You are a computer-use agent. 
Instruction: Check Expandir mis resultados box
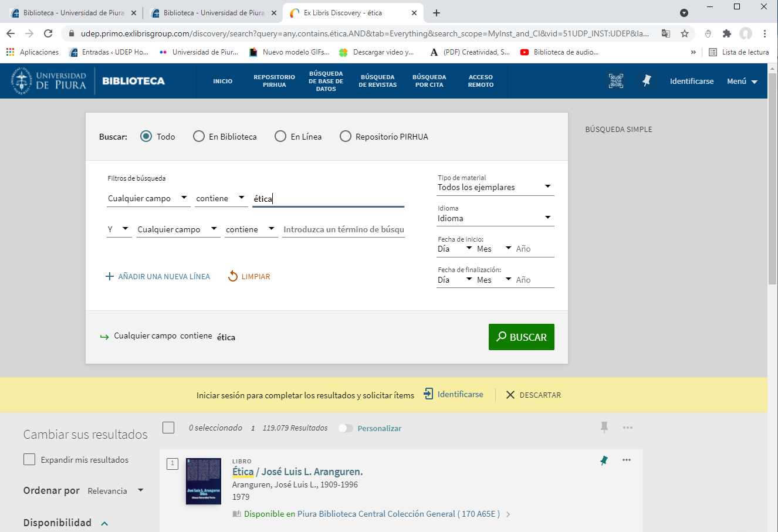click(x=29, y=460)
